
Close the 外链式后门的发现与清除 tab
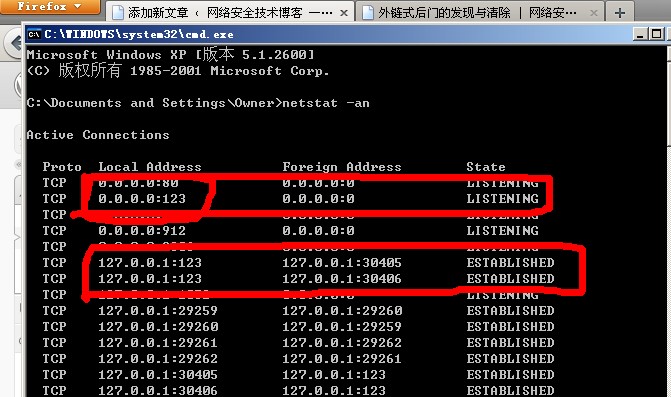tap(594, 13)
